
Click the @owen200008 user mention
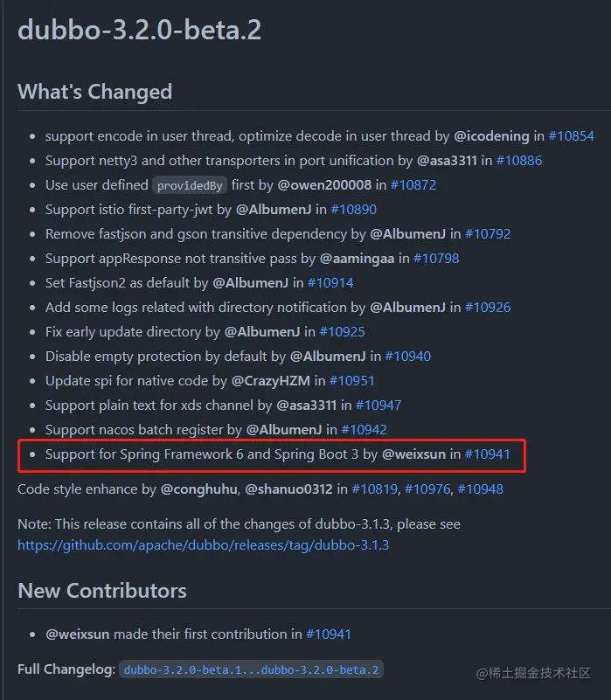coord(324,185)
